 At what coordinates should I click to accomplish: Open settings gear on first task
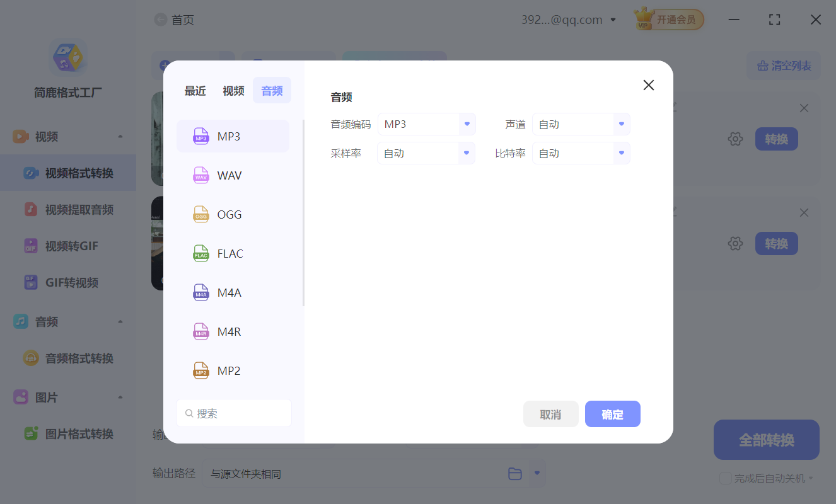pos(735,139)
